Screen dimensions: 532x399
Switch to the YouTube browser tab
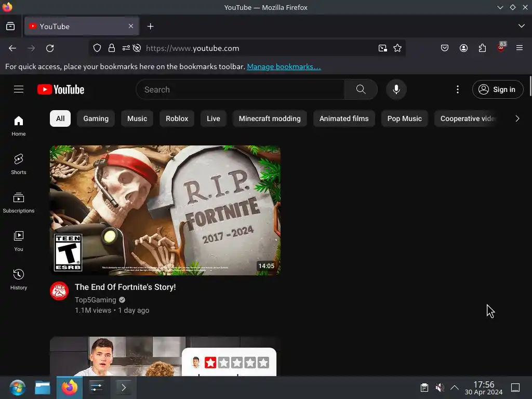(x=82, y=26)
